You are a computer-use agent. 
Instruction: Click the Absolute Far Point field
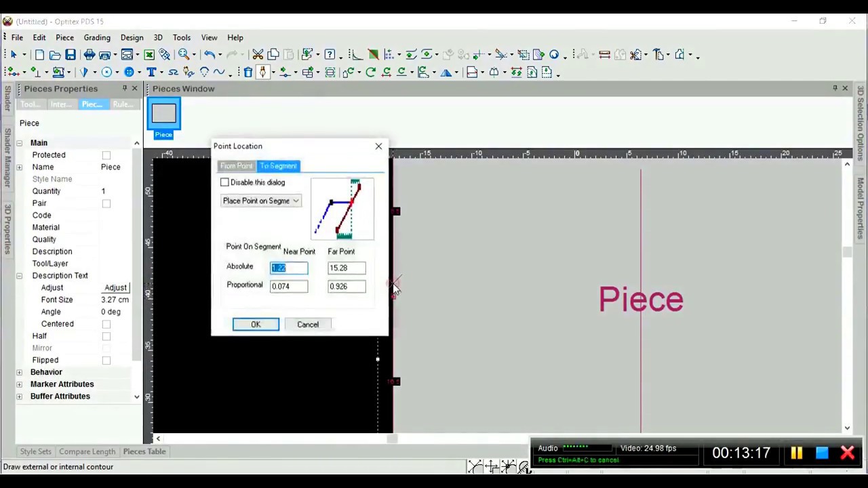[347, 268]
